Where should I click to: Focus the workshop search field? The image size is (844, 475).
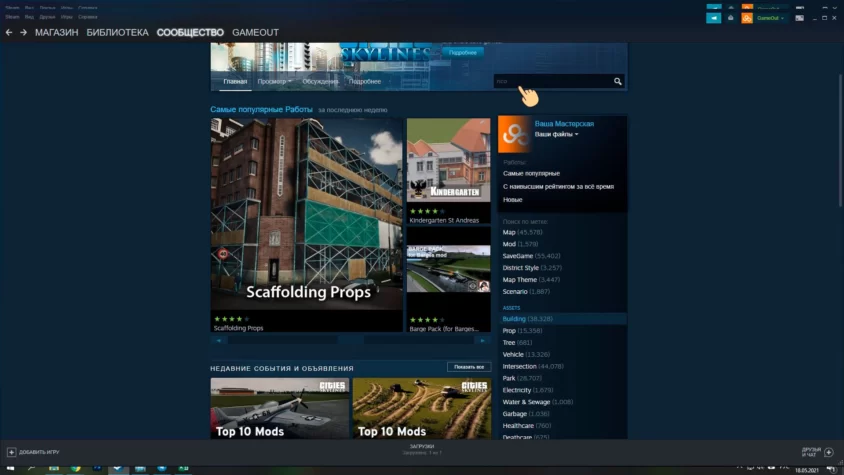click(552, 81)
